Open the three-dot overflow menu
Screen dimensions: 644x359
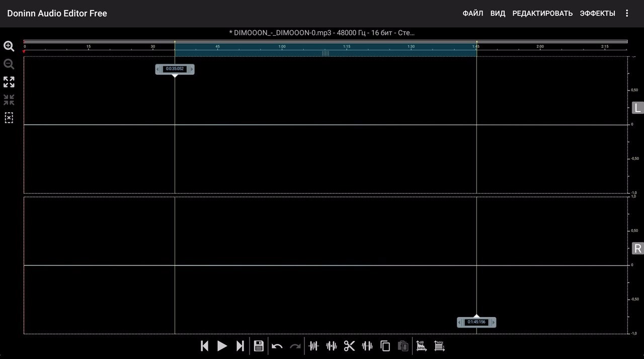pos(627,14)
